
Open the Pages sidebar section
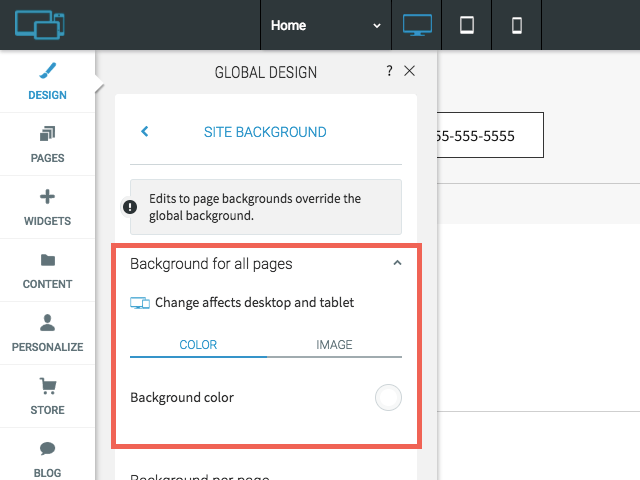47,144
